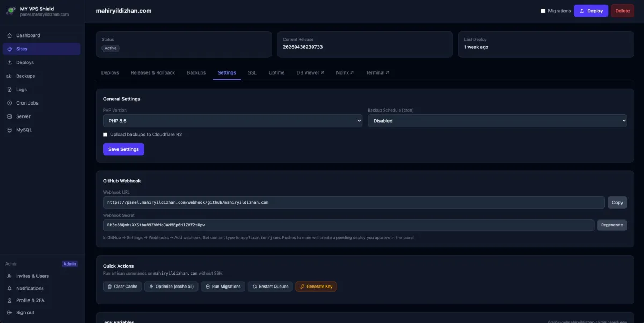Click the Backups database icon in sidebar
This screenshot has height=323, width=644.
pos(10,76)
